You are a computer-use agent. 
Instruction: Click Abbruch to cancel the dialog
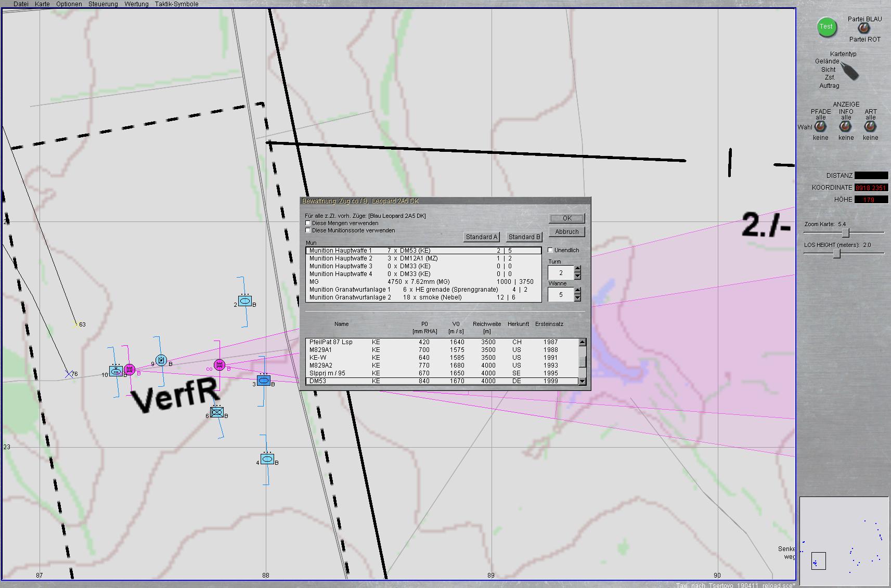tap(566, 232)
